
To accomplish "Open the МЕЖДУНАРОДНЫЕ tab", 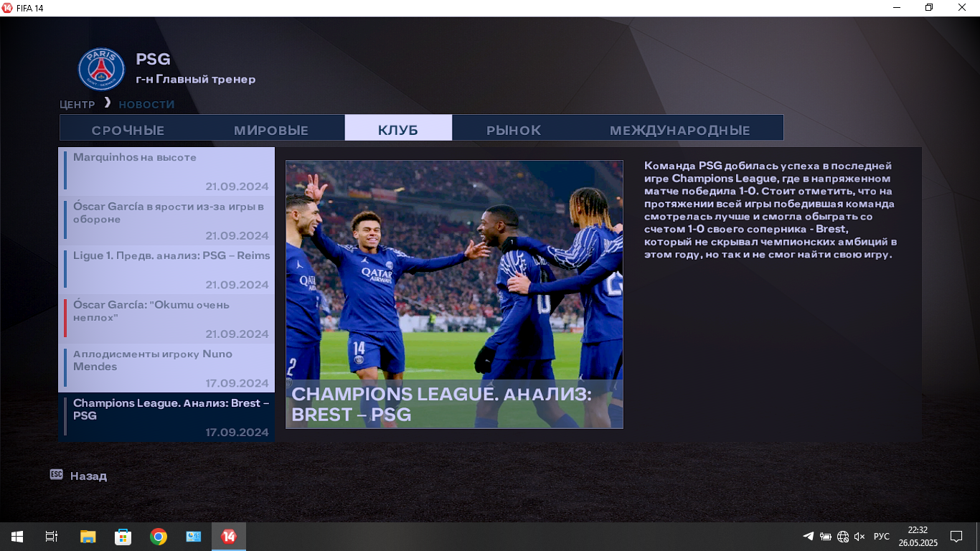I will click(x=680, y=130).
